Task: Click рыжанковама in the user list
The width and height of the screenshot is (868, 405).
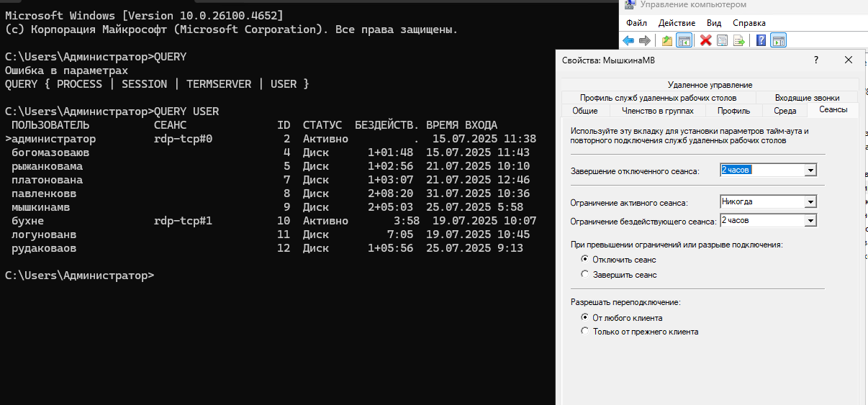Action: [48, 166]
